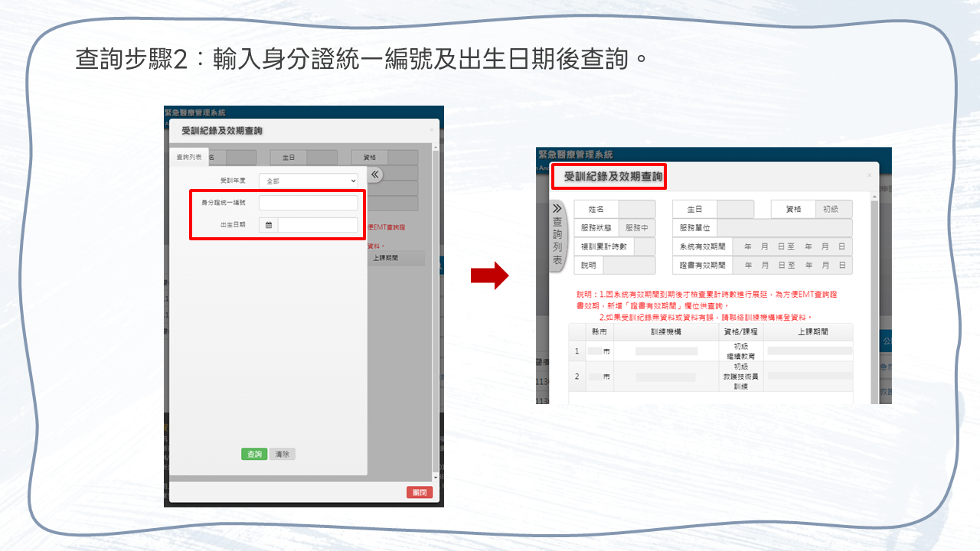Click the 上課期間 column header in right table
Image resolution: width=980 pixels, height=551 pixels.
(808, 332)
